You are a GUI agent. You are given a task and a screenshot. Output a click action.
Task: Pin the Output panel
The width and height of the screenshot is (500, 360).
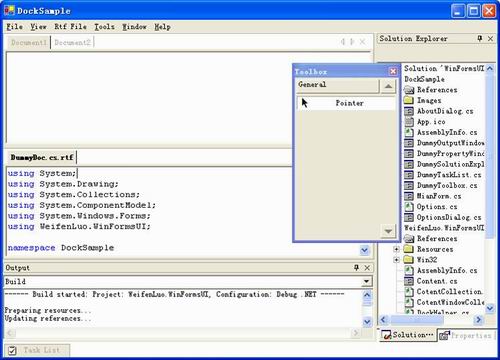pos(356,267)
